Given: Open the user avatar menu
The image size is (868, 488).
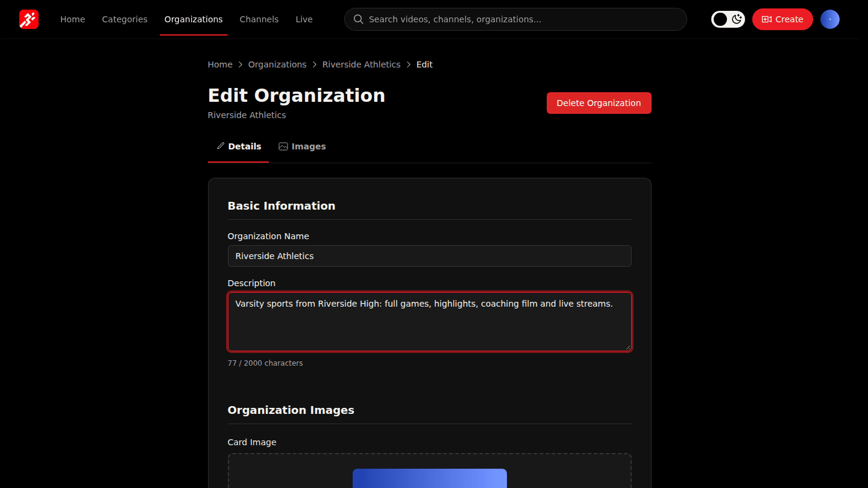Looking at the screenshot, I should tap(830, 19).
